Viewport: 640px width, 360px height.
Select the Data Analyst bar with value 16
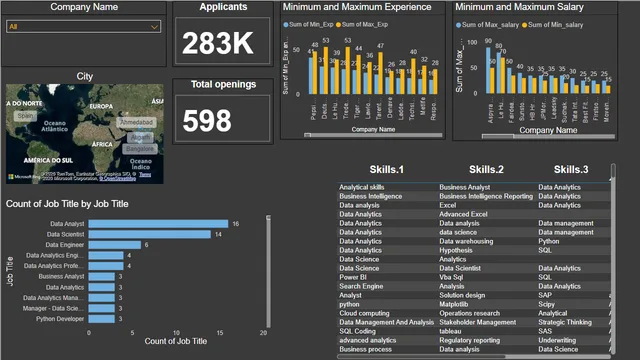click(x=158, y=224)
